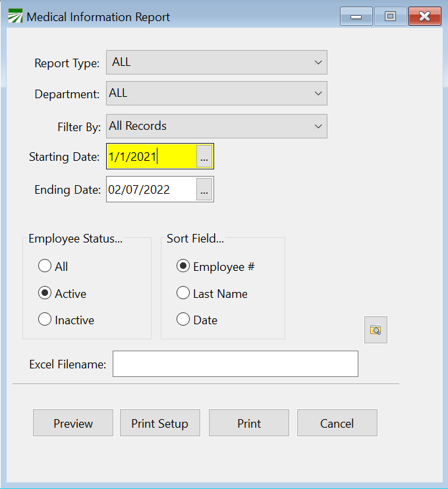Maximize the Medical Information Report window

coord(390,17)
